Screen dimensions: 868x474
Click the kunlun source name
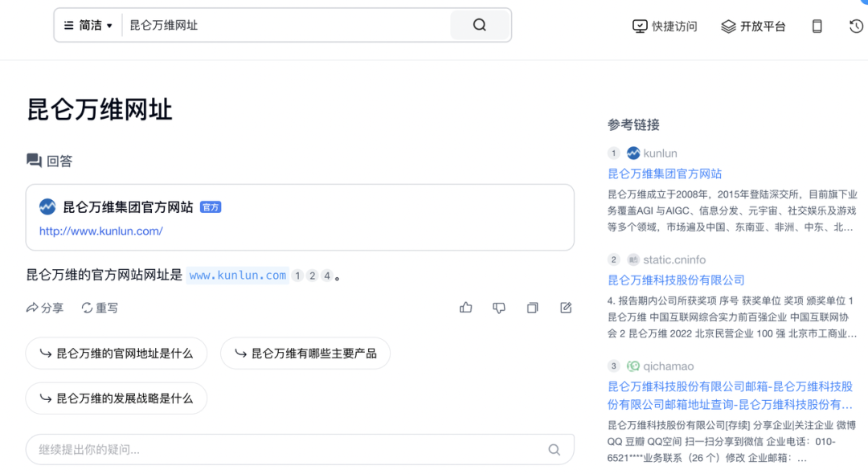(x=660, y=153)
